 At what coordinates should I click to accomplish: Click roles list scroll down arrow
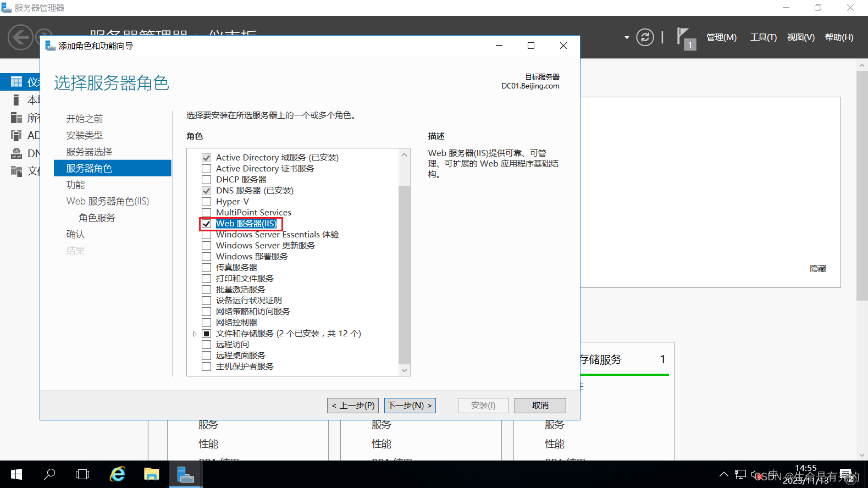pyautogui.click(x=405, y=370)
